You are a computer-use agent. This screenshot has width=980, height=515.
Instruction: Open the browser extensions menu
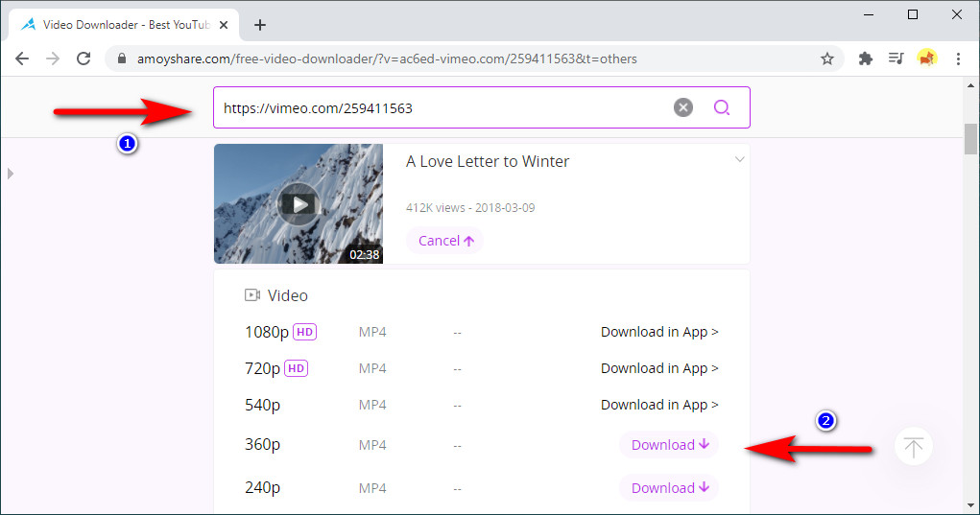[x=865, y=59]
